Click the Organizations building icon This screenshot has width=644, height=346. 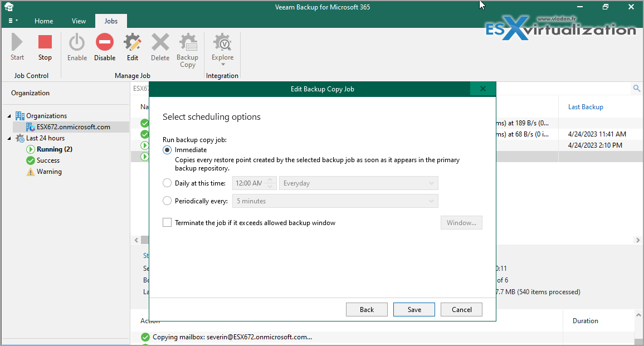pyautogui.click(x=20, y=116)
